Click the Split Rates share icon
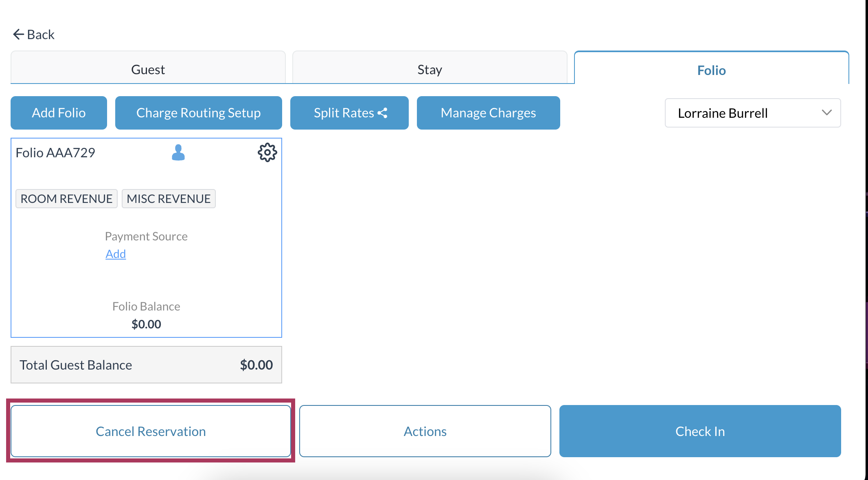Image resolution: width=868 pixels, height=480 pixels. pos(383,113)
